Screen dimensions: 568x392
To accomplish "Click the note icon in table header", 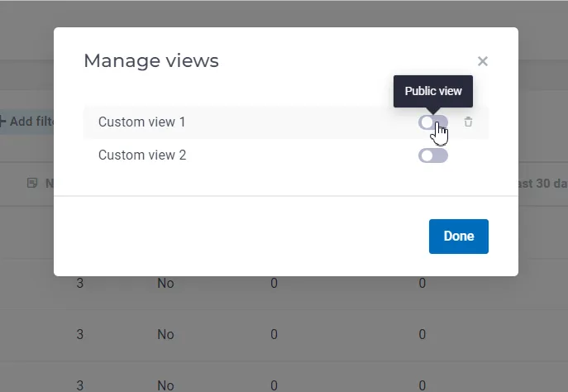I will coord(32,183).
